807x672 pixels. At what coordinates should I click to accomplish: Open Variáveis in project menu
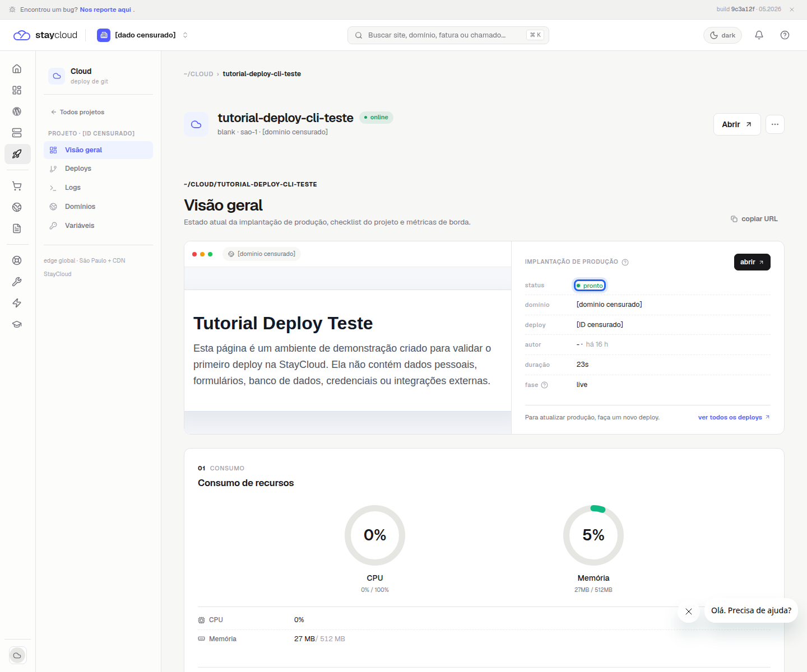[98, 226]
